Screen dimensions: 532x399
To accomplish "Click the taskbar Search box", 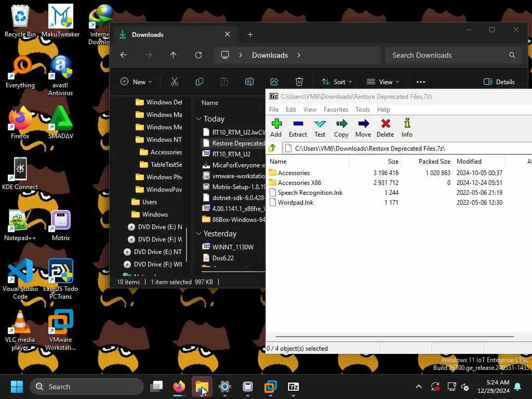I will coord(87,387).
